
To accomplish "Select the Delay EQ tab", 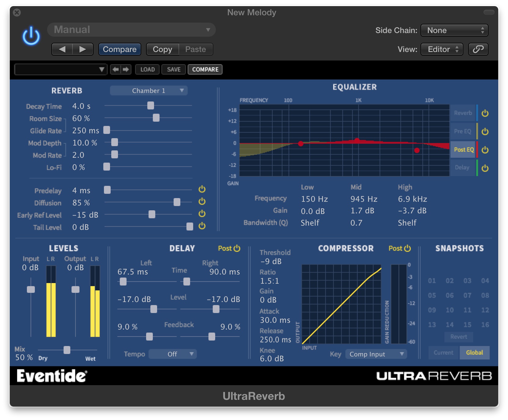I will coord(462,168).
